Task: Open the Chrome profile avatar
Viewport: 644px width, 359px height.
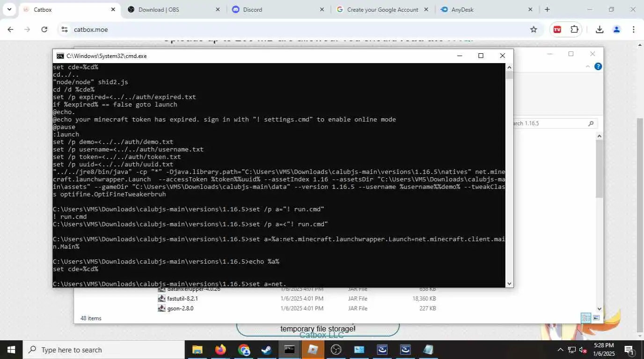Action: point(616,29)
